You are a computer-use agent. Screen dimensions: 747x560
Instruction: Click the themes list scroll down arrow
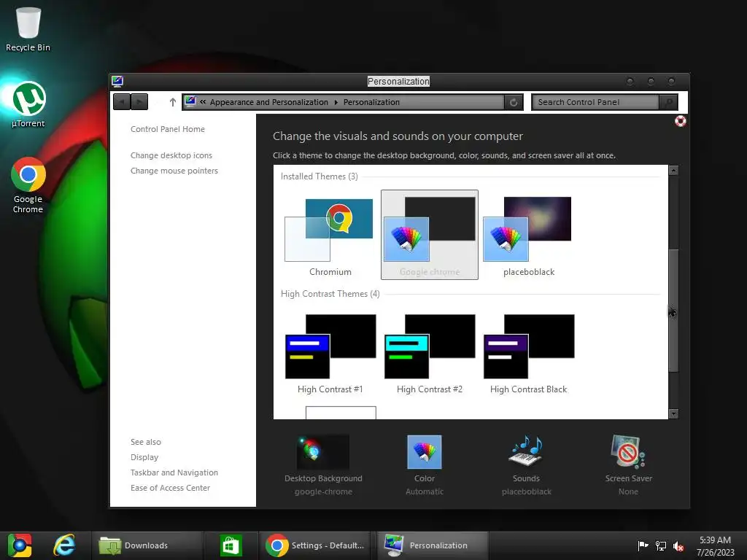[x=673, y=414]
